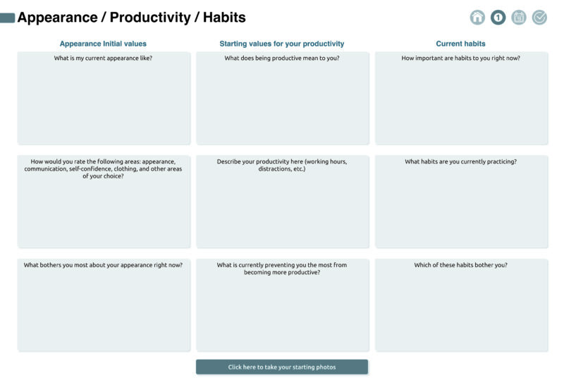Focus the 'Describe your productivity here' box
This screenshot has height=392, width=564.
coord(282,208)
